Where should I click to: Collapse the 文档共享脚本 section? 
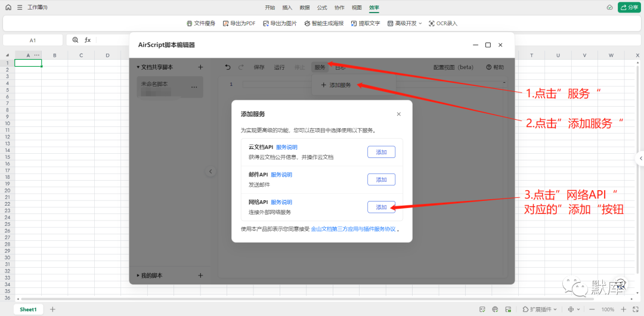pos(138,67)
